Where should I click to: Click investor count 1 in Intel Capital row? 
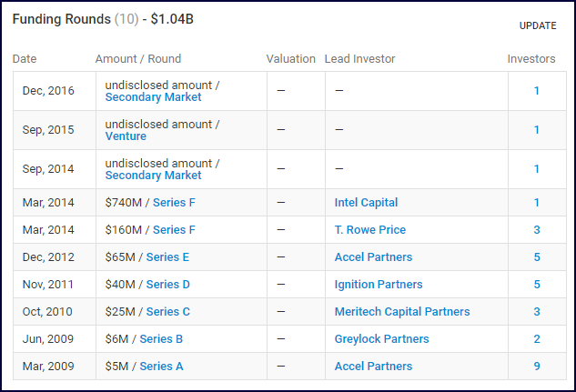click(537, 203)
